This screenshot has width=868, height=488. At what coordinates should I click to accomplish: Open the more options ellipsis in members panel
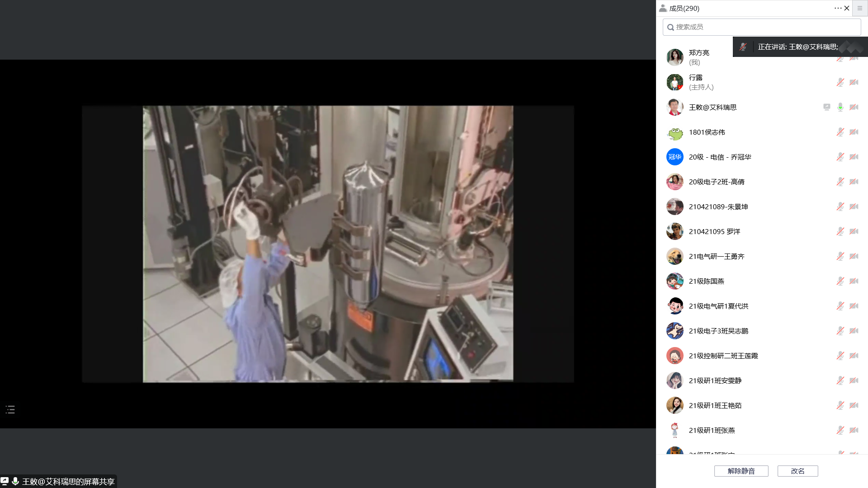coord(837,8)
